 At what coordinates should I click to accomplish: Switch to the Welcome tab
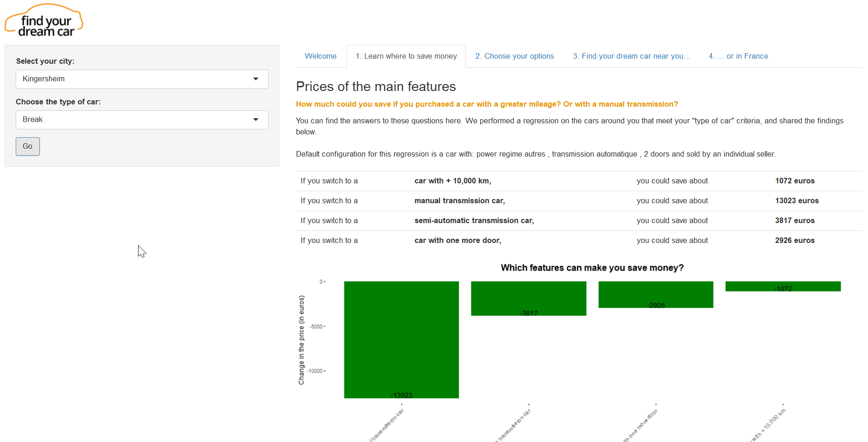[320, 56]
